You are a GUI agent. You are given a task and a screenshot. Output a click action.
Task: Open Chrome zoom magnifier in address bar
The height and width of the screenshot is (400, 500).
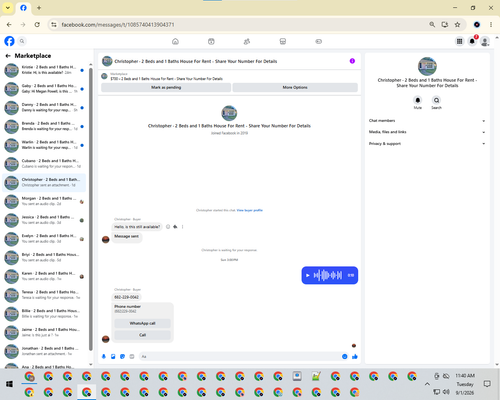point(432,24)
